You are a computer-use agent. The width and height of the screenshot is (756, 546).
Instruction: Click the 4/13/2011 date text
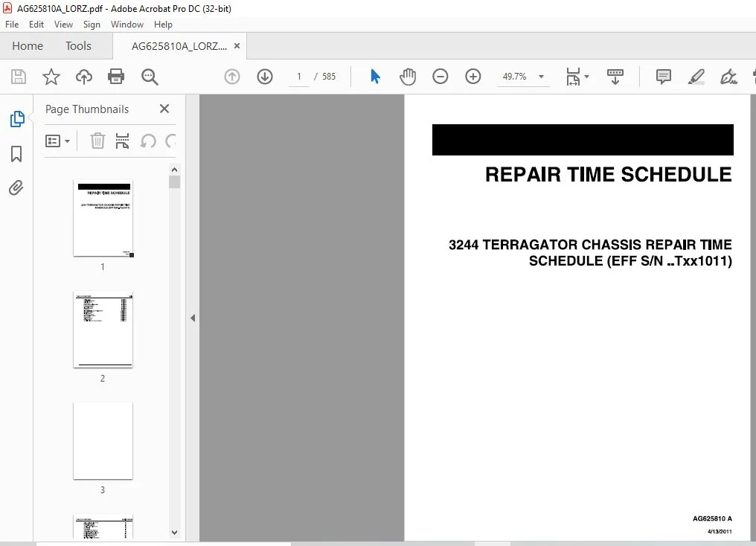pyautogui.click(x=720, y=532)
